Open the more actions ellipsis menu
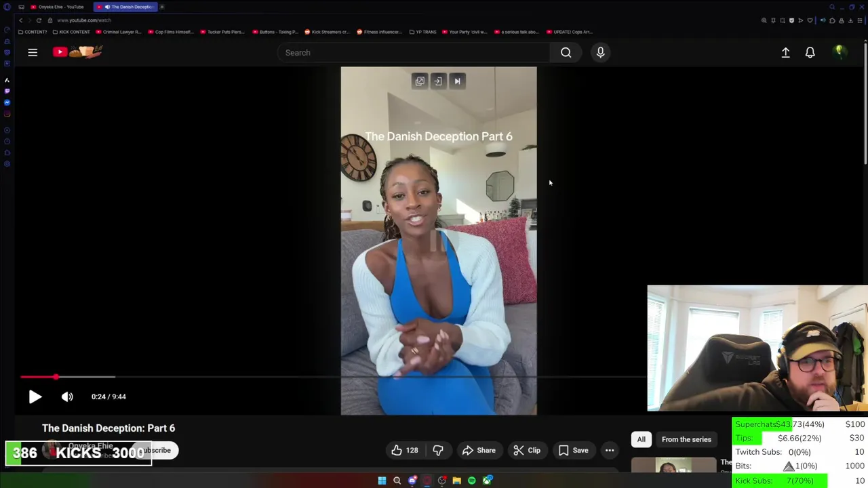868x488 pixels. click(610, 450)
